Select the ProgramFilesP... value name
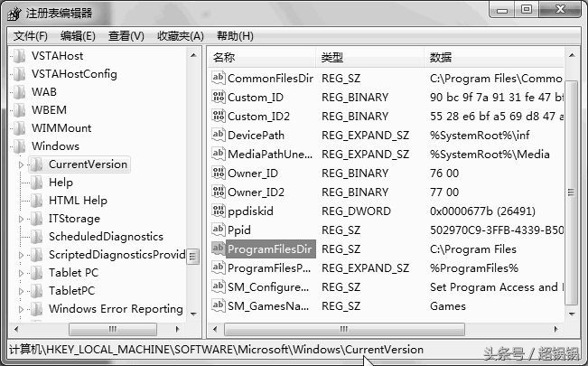 click(269, 268)
